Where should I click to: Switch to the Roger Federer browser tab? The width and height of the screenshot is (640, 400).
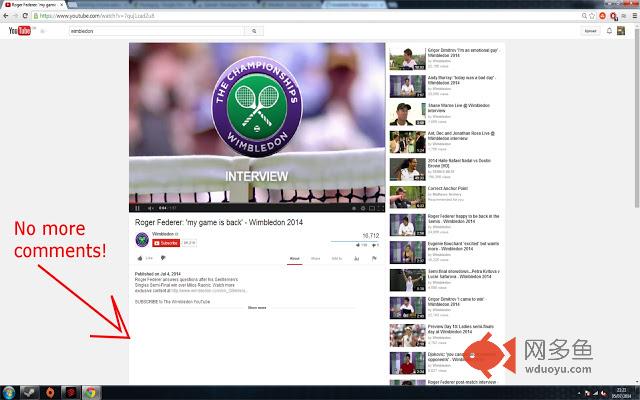tap(34, 4)
